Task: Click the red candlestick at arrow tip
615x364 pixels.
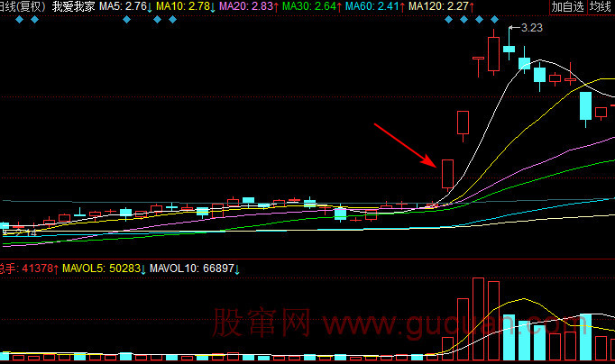Action: [x=446, y=173]
